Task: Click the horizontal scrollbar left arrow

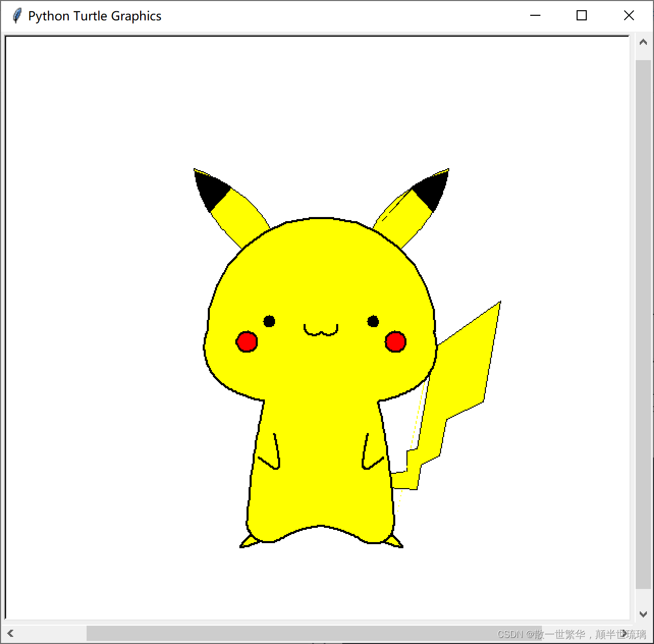Action: click(10, 633)
